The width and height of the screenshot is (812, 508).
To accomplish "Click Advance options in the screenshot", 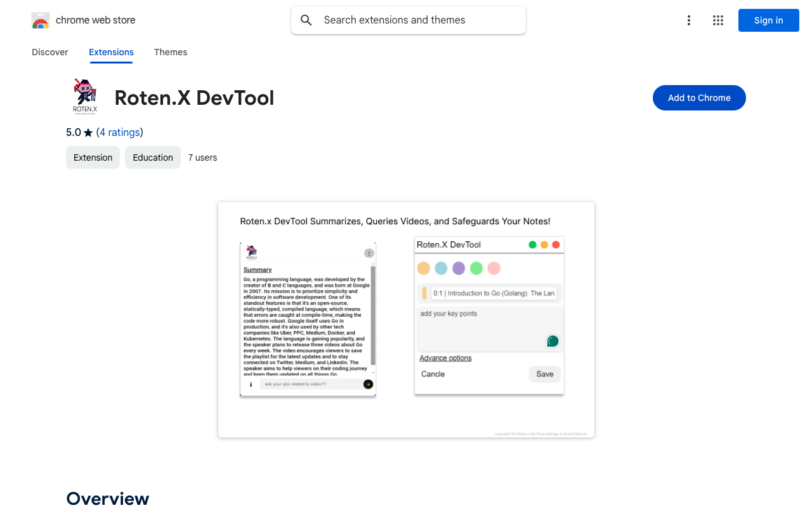I will click(445, 358).
